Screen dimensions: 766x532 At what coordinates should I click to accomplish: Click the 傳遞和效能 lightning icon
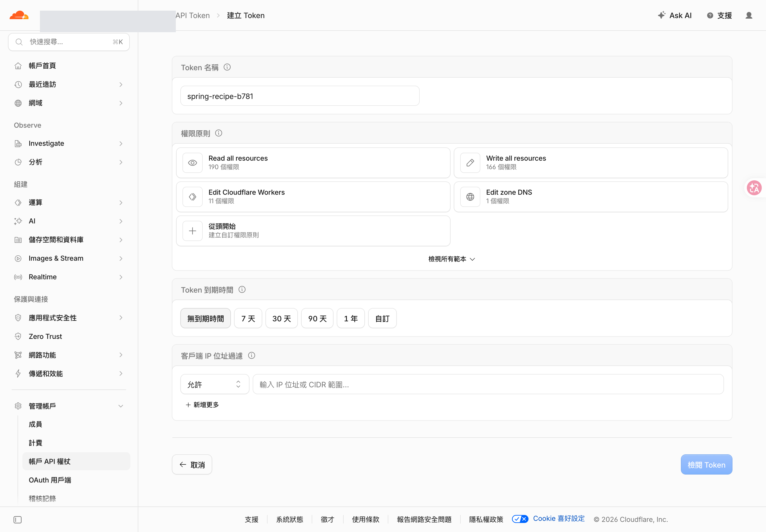(18, 374)
